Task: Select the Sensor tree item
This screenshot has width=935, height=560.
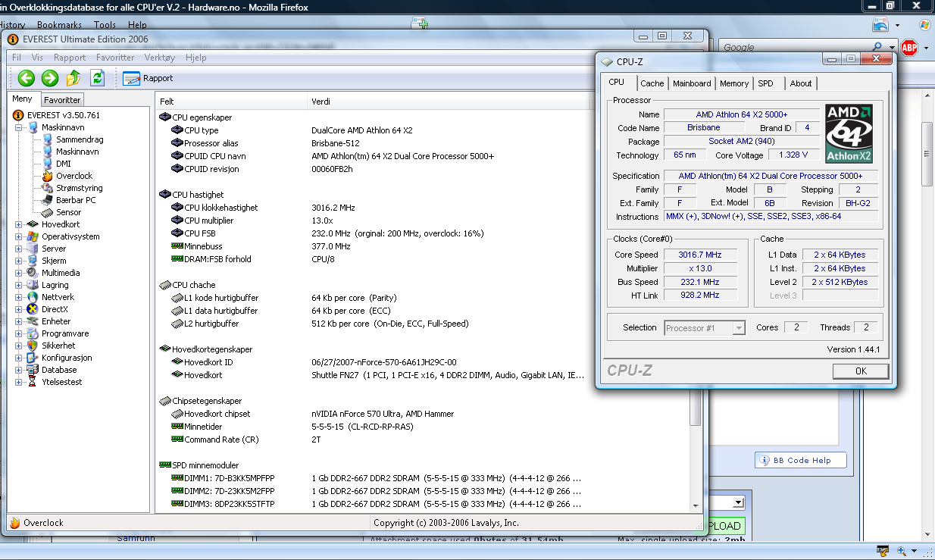Action: (x=68, y=212)
